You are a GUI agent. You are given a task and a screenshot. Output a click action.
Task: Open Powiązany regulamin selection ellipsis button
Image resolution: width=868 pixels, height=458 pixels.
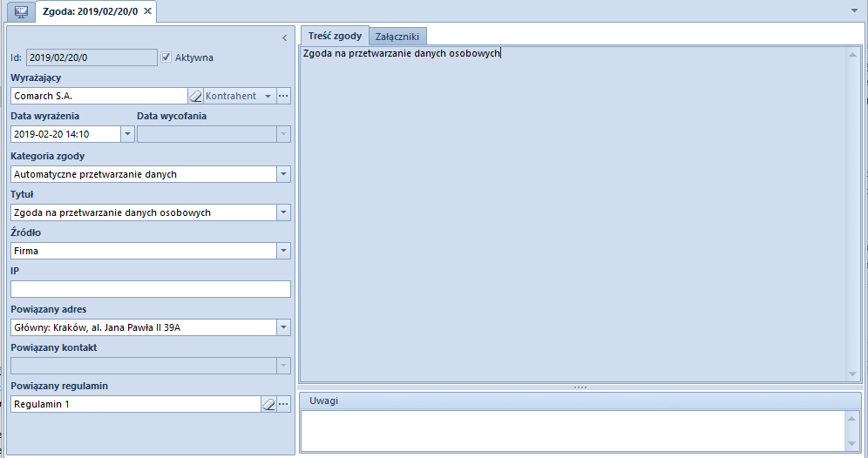(x=283, y=404)
